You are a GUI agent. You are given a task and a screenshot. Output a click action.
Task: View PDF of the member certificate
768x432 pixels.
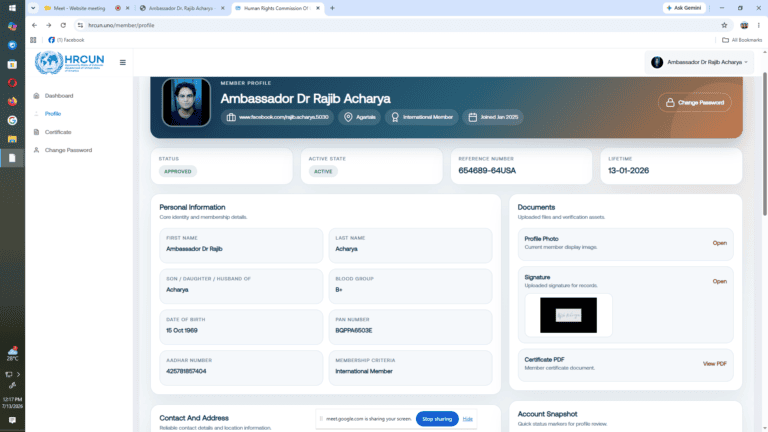click(x=715, y=363)
